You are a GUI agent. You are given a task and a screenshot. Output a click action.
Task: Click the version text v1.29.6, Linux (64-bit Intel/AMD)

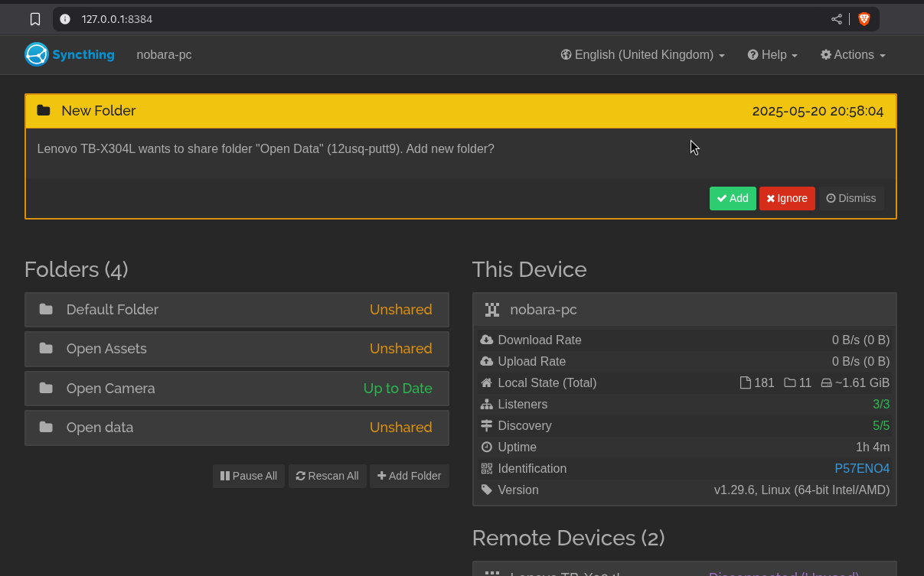(802, 490)
